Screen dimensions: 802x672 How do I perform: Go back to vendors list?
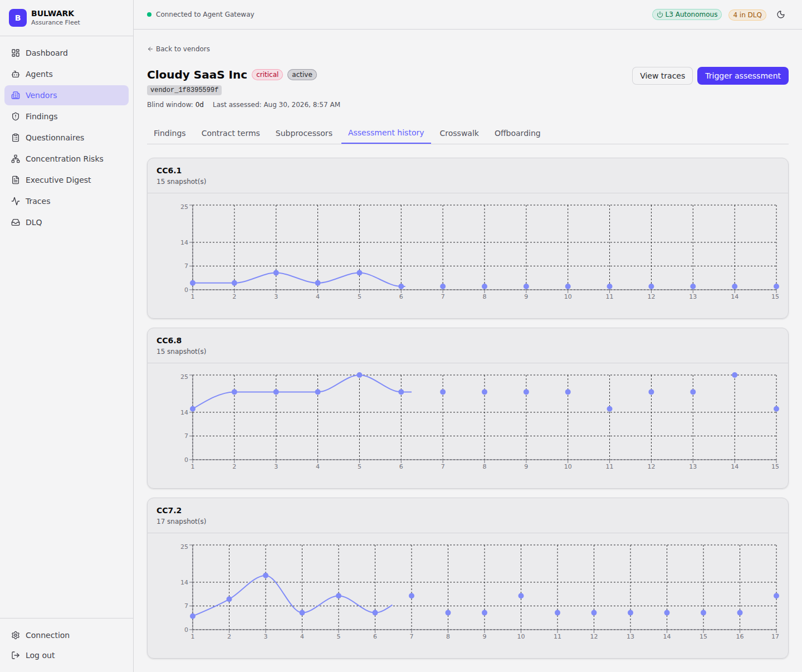tap(179, 49)
